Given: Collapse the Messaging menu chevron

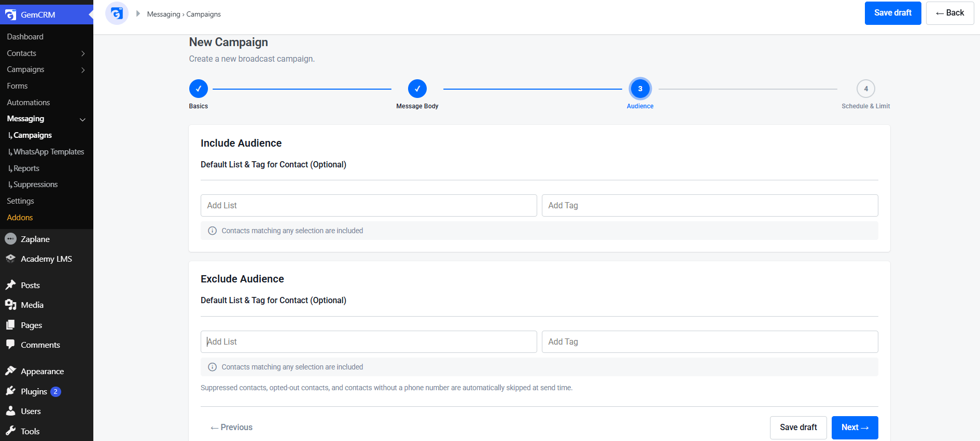Looking at the screenshot, I should (83, 119).
